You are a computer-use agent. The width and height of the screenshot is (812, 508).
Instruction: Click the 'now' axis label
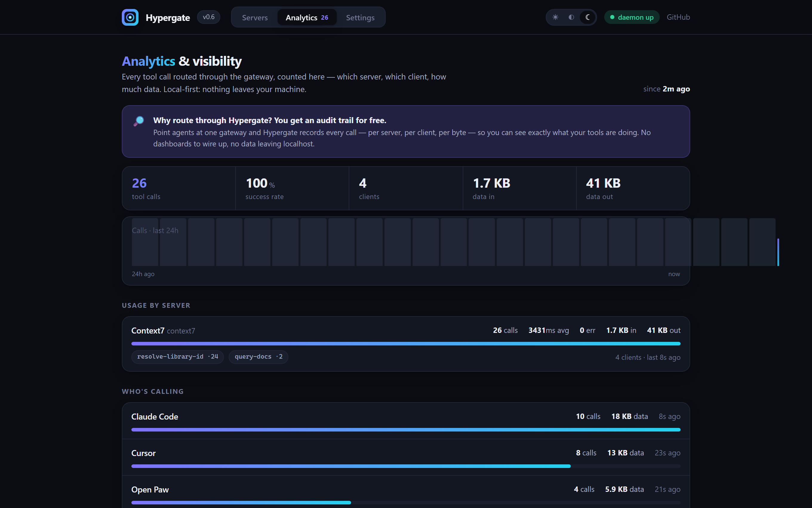coord(674,274)
